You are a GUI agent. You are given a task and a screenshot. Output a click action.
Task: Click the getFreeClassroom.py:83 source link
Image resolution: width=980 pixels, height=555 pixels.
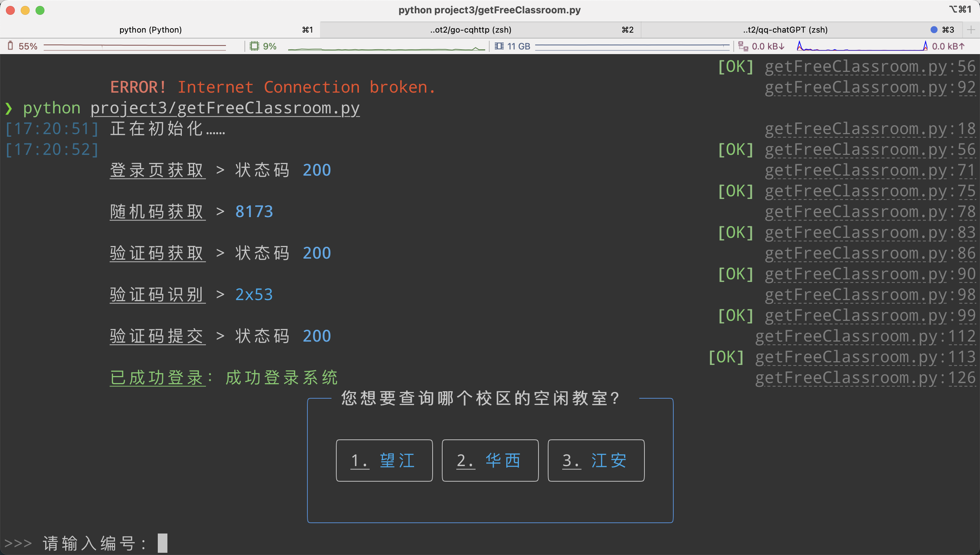click(x=870, y=233)
